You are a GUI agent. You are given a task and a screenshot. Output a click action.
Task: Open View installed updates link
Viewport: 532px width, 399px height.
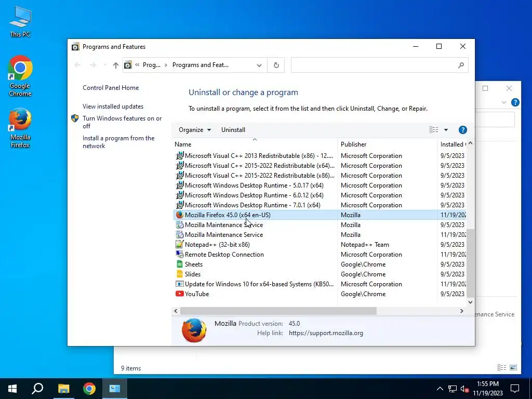click(113, 106)
